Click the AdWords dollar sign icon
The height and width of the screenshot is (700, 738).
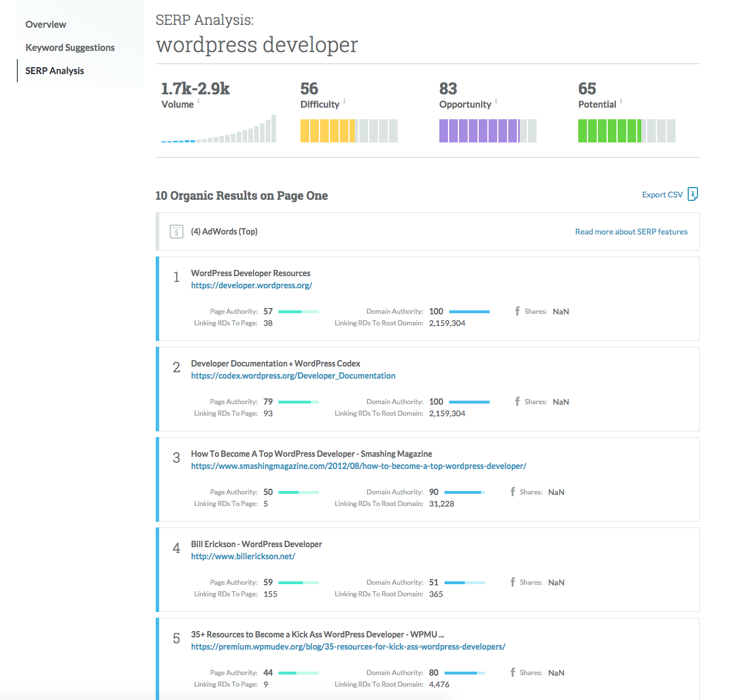point(177,232)
